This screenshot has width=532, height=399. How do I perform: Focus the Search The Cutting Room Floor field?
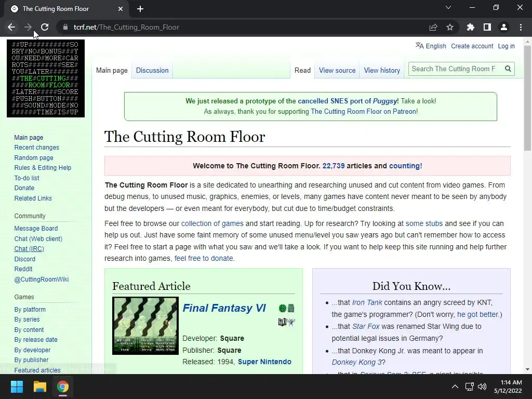click(x=456, y=69)
